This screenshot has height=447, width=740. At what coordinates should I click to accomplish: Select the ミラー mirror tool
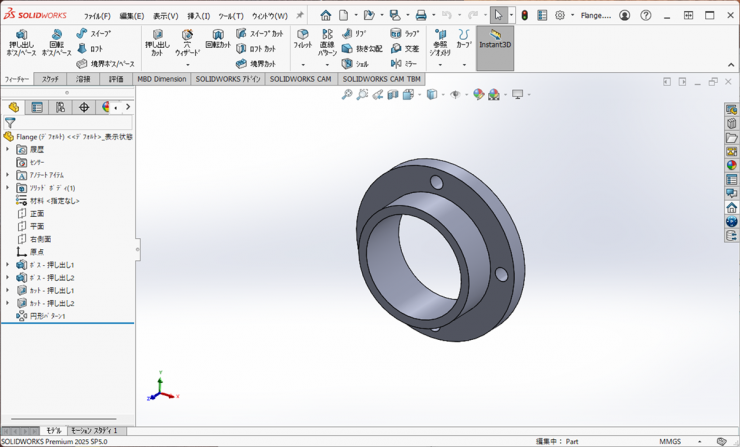coord(405,63)
